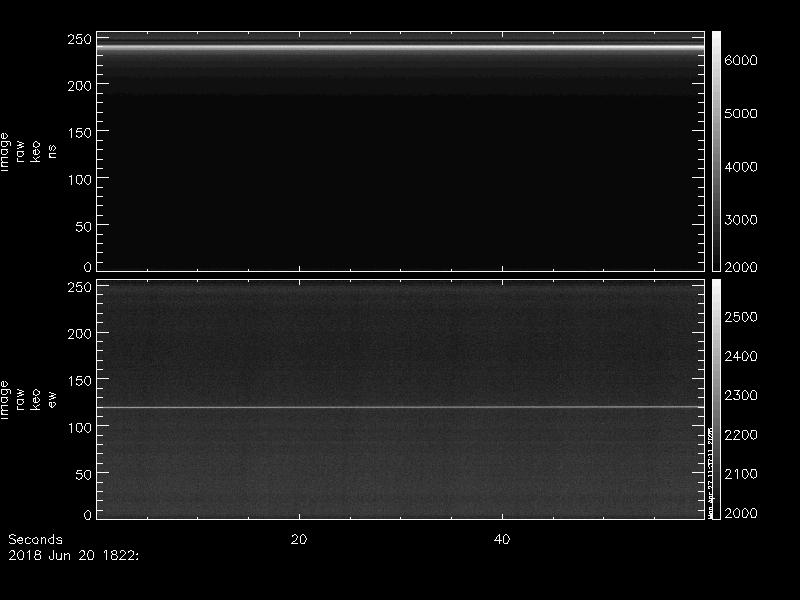This screenshot has width=800, height=600.
Task: Click '2000' on the top colorbar
Action: coord(741,267)
